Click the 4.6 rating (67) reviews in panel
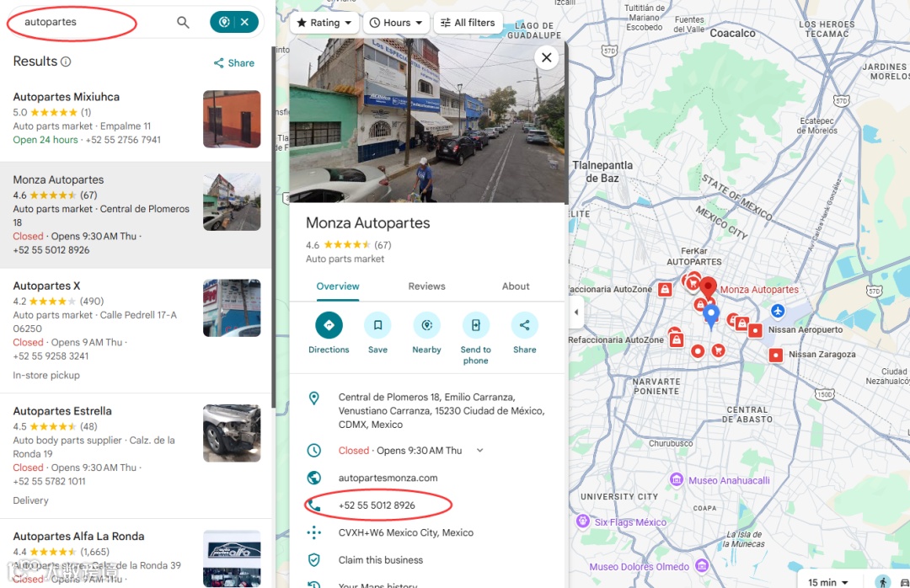910x588 pixels. click(x=348, y=245)
